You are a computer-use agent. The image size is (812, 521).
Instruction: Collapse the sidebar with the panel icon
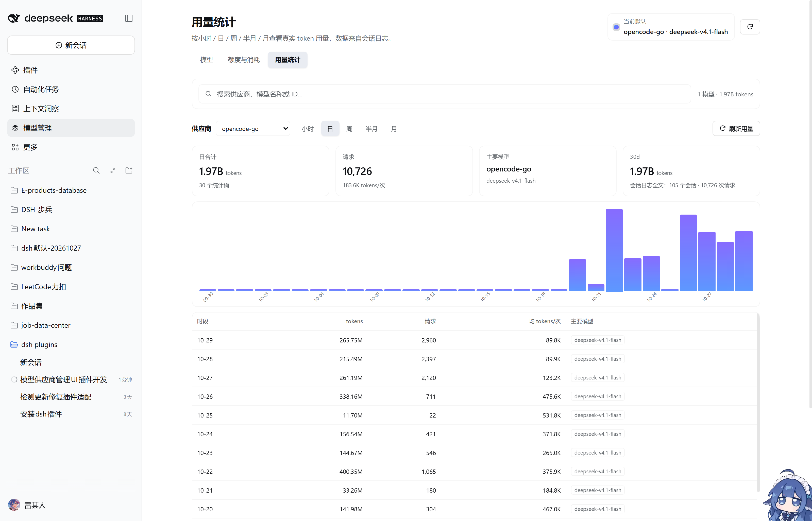click(x=129, y=18)
